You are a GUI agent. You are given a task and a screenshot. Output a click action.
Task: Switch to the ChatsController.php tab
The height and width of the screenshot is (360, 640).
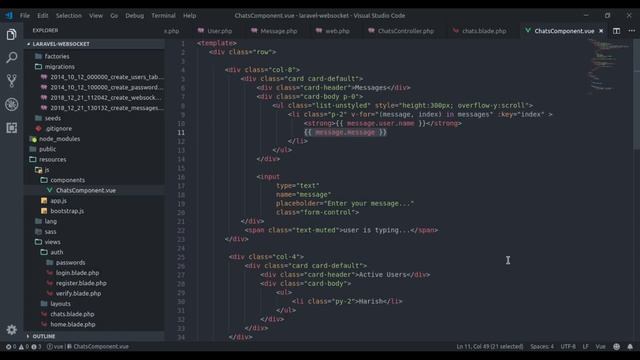401,31
